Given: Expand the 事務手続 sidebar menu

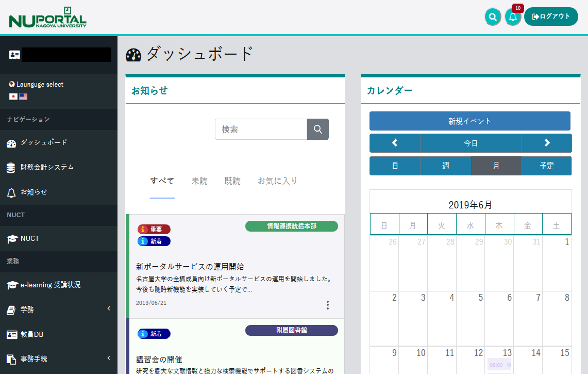Looking at the screenshot, I should [x=59, y=359].
